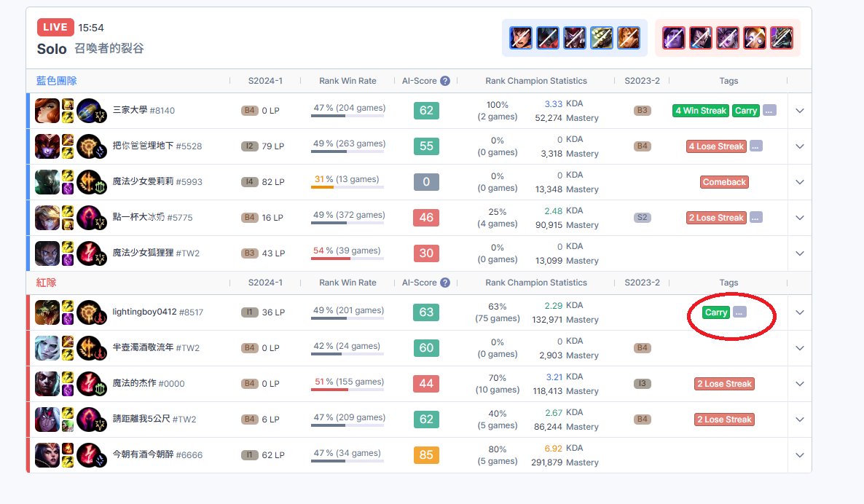Image resolution: width=864 pixels, height=504 pixels.
Task: Select the first champion icon in the blue panel
Action: point(521,38)
